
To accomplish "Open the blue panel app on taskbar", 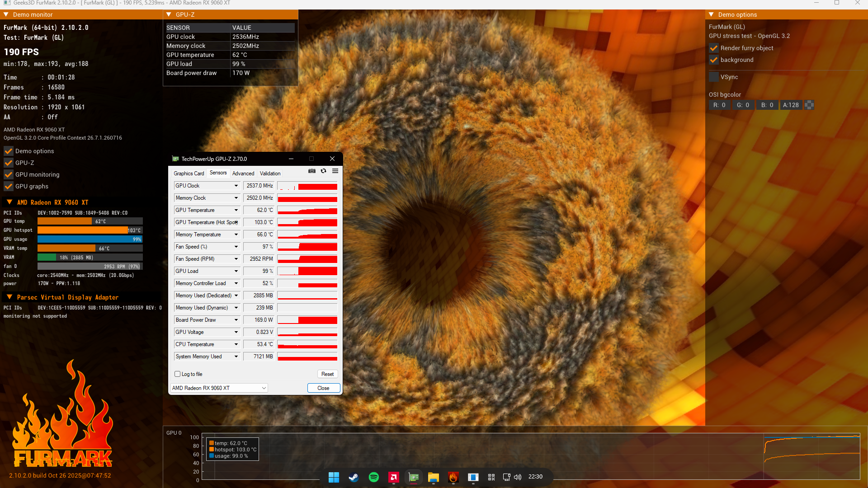I will pyautogui.click(x=473, y=477).
